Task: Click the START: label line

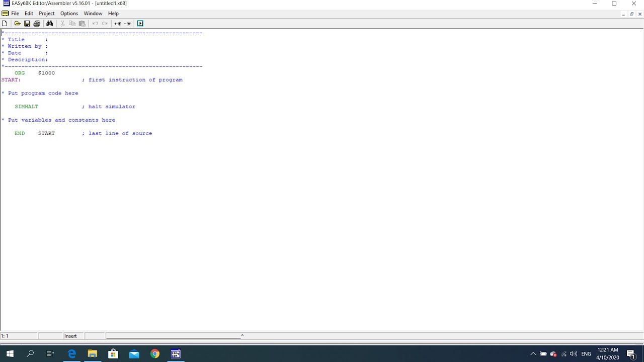Action: pyautogui.click(x=11, y=80)
